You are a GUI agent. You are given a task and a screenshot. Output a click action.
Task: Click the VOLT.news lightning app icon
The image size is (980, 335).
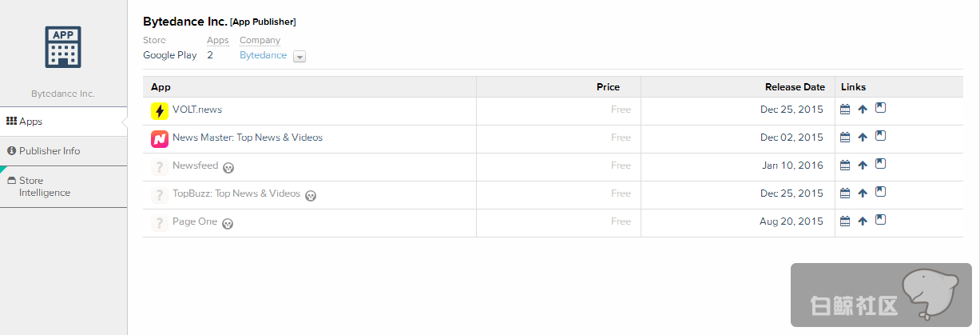160,111
